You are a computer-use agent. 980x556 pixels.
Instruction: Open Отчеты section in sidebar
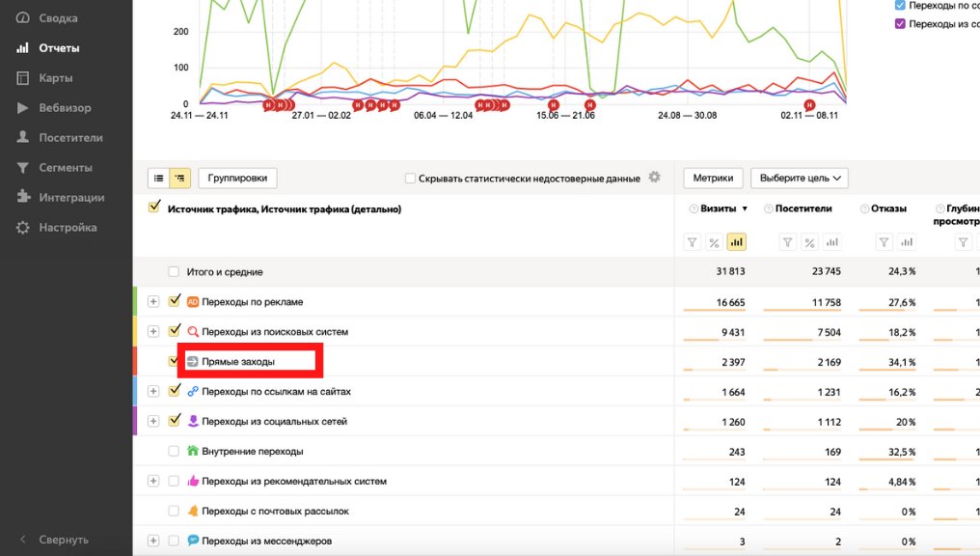[59, 48]
